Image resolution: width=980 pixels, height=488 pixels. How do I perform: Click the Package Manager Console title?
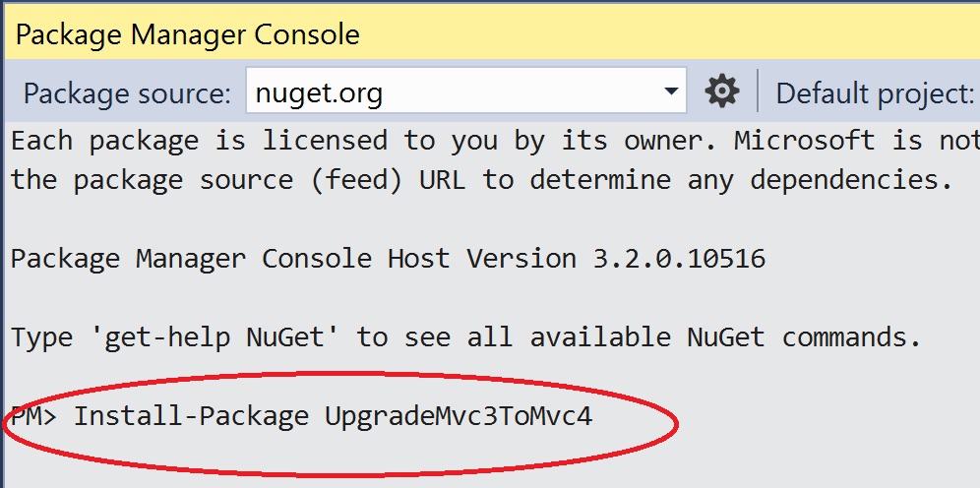point(188,35)
